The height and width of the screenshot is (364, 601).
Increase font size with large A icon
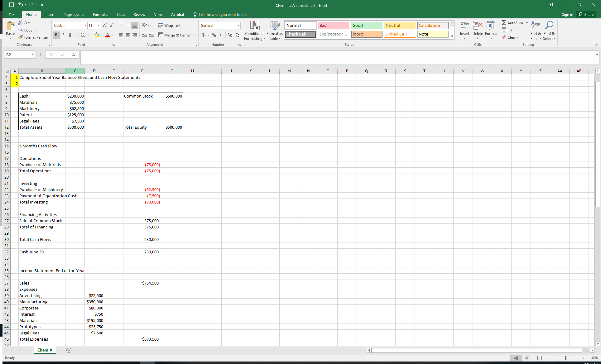tap(105, 25)
